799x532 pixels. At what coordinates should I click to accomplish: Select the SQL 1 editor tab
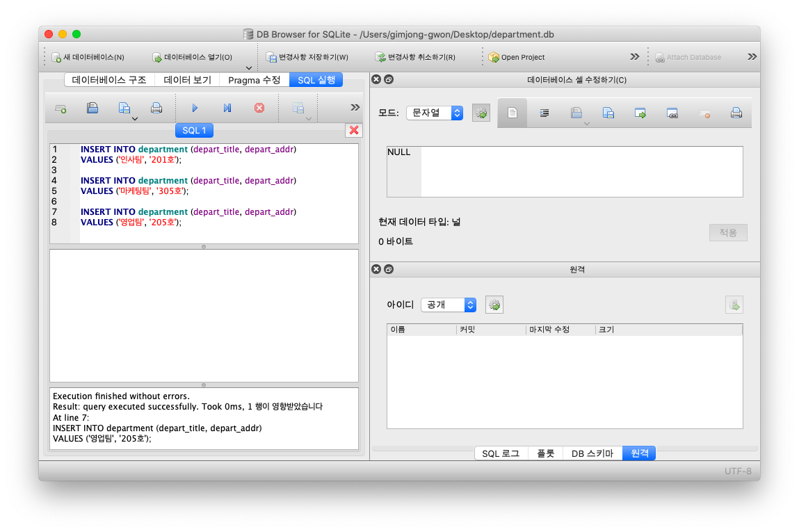[x=194, y=131]
